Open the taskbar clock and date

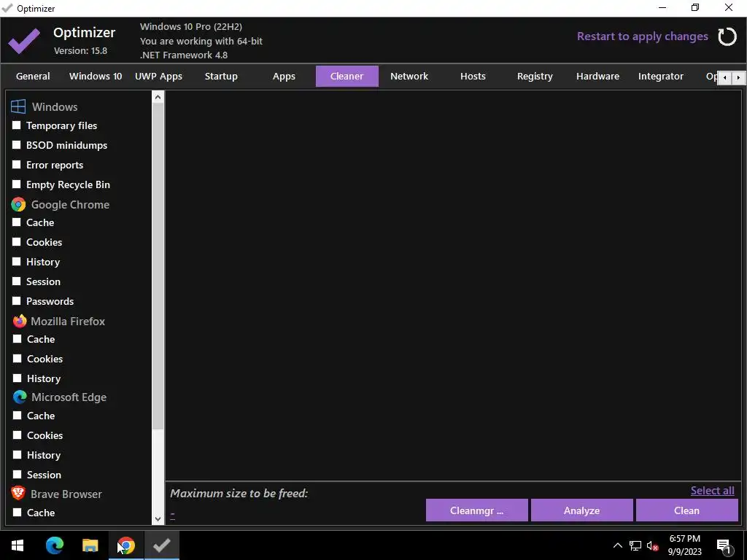684,545
